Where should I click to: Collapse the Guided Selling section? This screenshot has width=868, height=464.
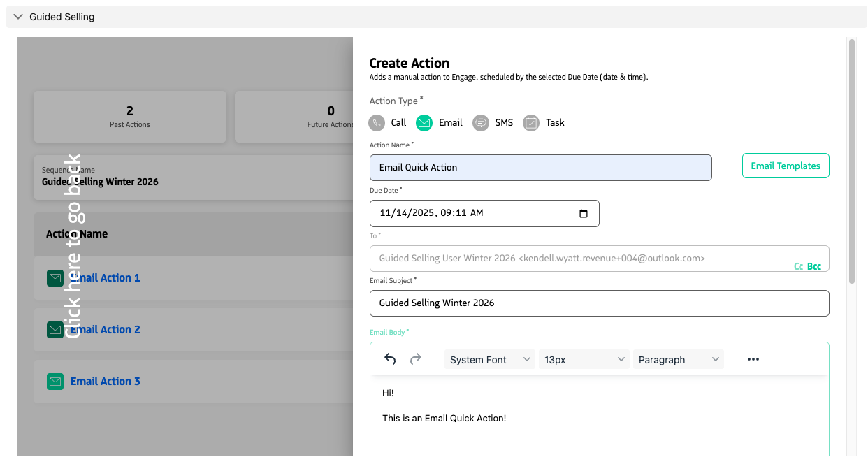[17, 16]
